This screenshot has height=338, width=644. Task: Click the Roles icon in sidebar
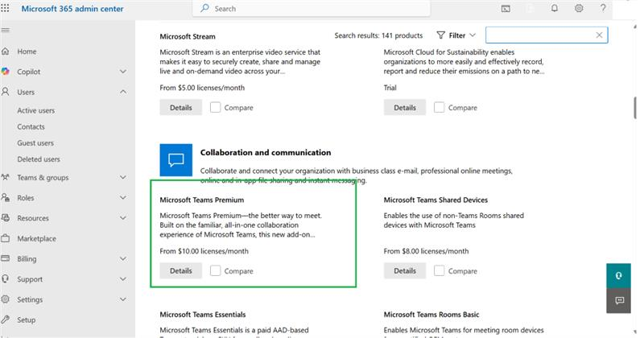[6, 197]
